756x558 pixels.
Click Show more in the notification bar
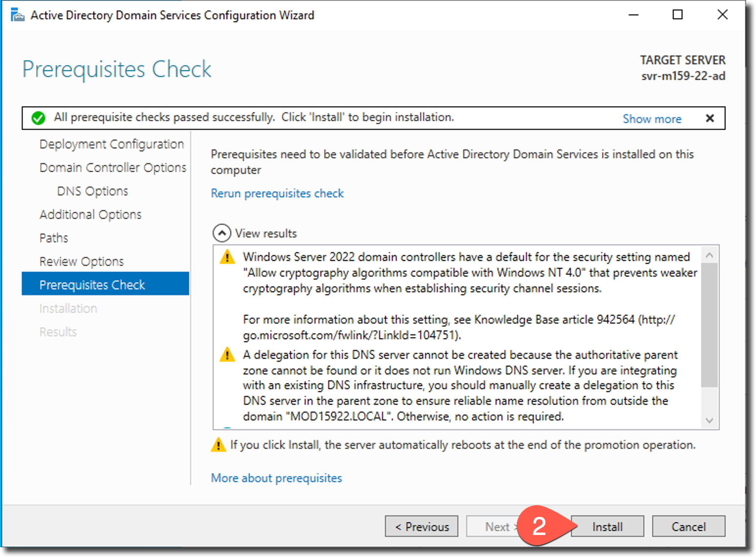click(x=652, y=119)
